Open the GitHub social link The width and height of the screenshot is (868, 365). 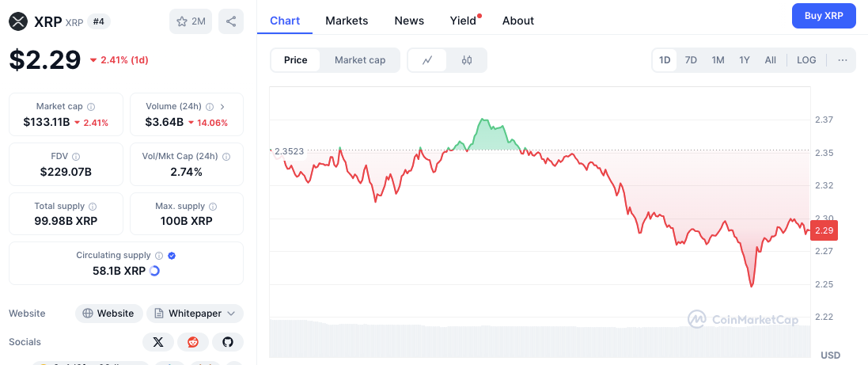click(228, 342)
